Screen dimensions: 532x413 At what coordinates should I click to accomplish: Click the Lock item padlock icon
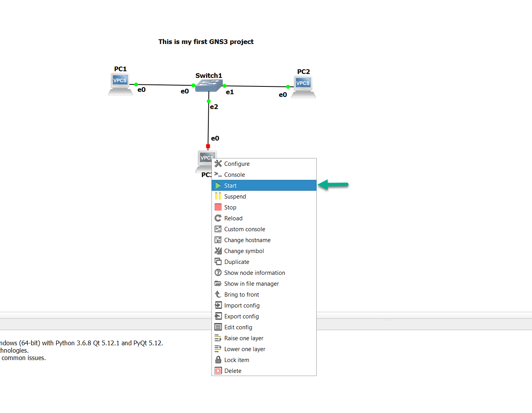(218, 360)
